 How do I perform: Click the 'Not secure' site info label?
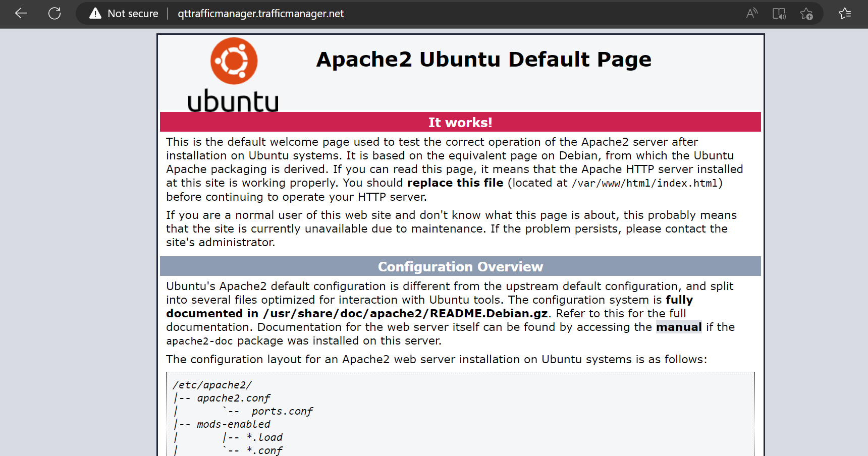(133, 14)
